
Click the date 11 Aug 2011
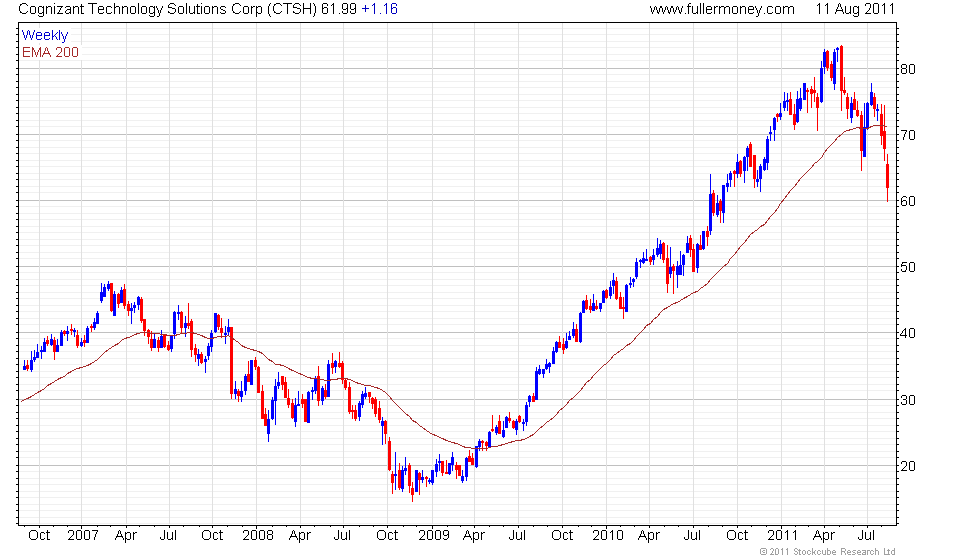coord(855,9)
